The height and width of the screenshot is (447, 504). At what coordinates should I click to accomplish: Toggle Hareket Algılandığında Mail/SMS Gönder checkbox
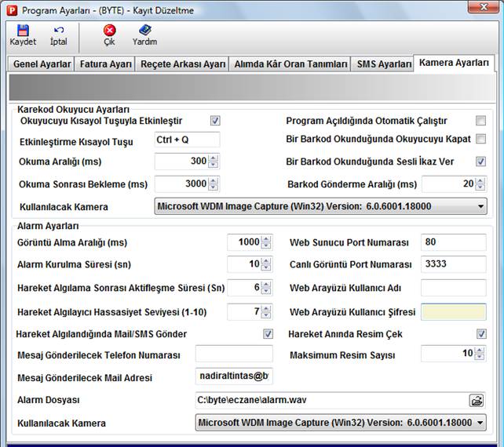tap(268, 333)
